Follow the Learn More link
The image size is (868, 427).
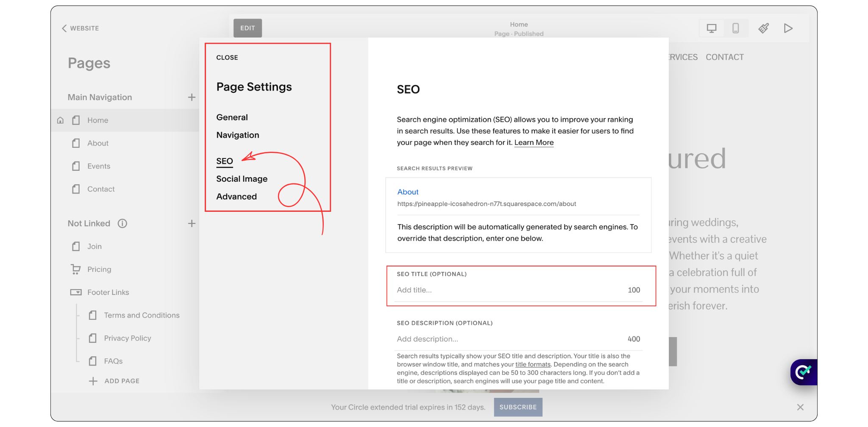click(x=534, y=143)
